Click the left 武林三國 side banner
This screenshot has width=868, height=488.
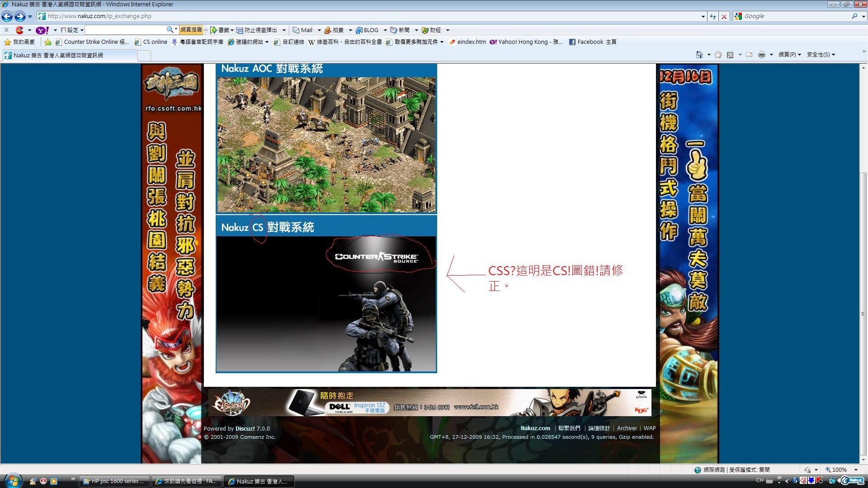click(x=172, y=263)
